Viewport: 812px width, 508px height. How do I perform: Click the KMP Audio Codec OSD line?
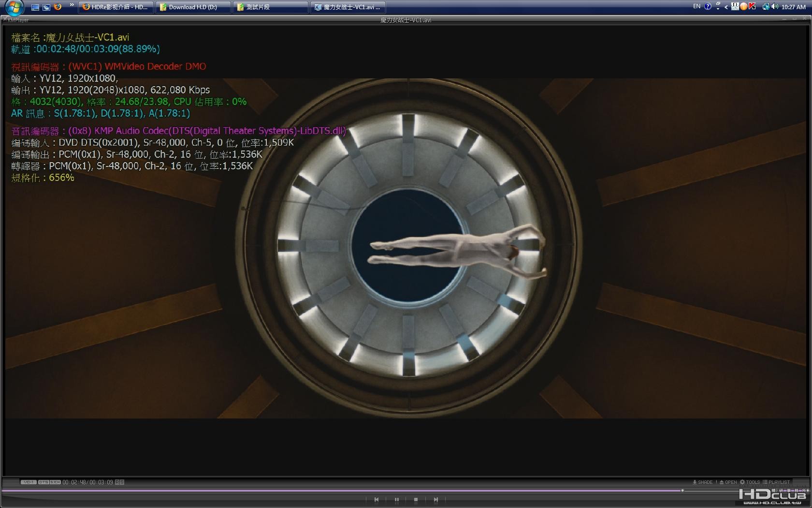coord(179,131)
